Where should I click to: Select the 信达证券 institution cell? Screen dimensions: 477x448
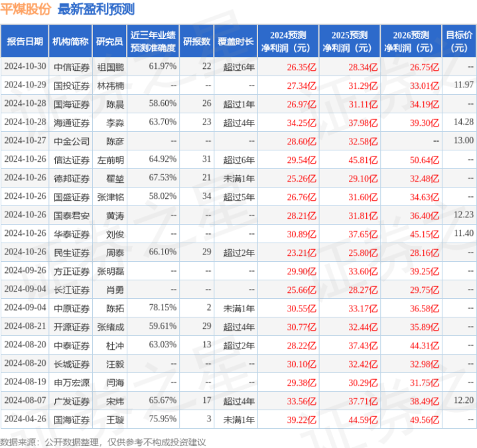point(72,160)
